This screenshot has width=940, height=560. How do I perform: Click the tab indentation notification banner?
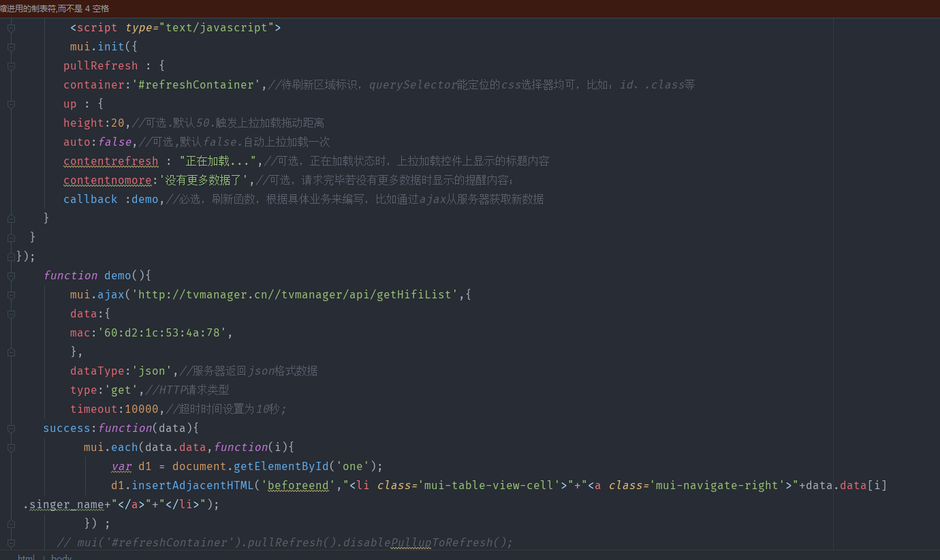[54, 8]
